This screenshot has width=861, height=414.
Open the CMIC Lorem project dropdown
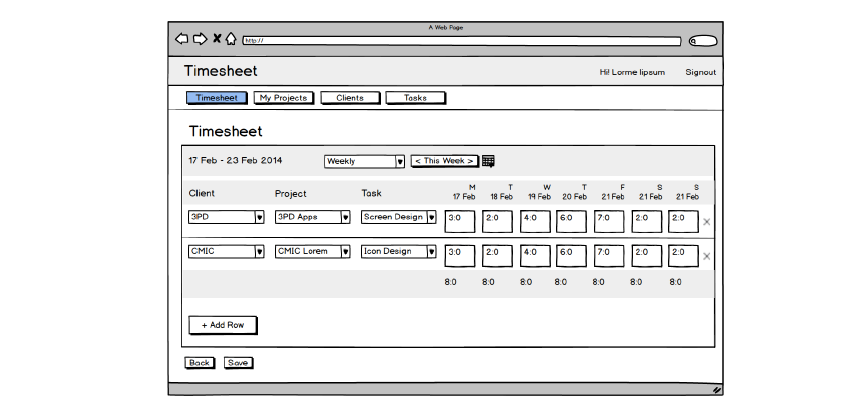point(346,252)
